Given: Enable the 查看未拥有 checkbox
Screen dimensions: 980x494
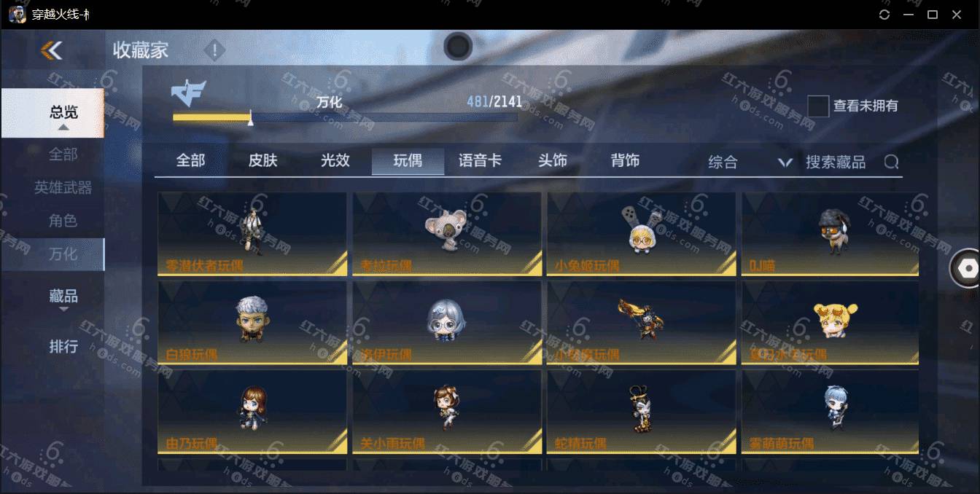Looking at the screenshot, I should [x=818, y=106].
